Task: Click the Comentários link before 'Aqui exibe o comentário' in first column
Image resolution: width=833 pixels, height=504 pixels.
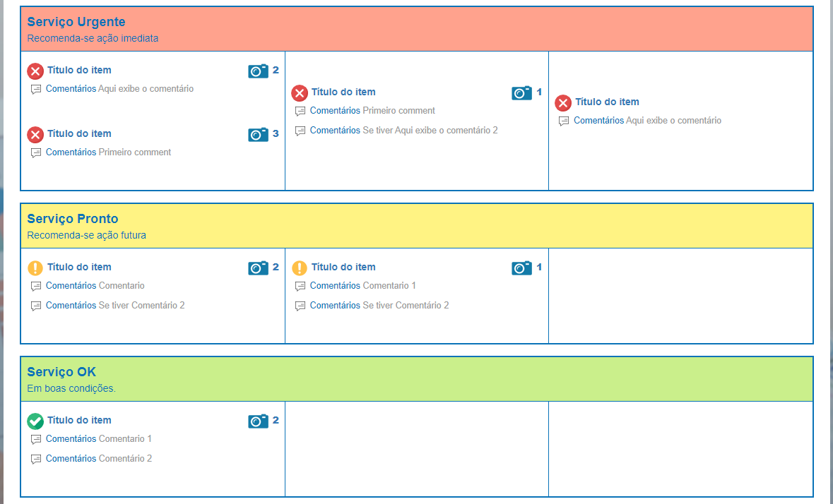Action: coord(71,89)
